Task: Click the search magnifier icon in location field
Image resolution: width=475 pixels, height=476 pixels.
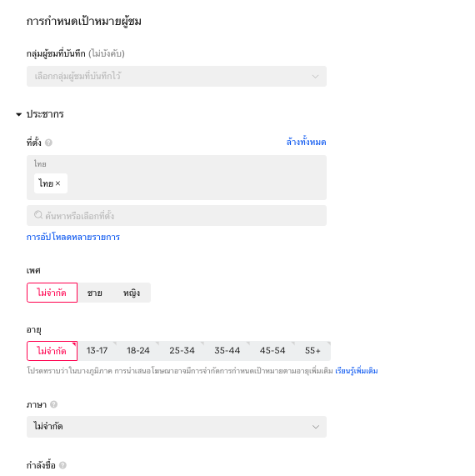Action: click(x=38, y=215)
